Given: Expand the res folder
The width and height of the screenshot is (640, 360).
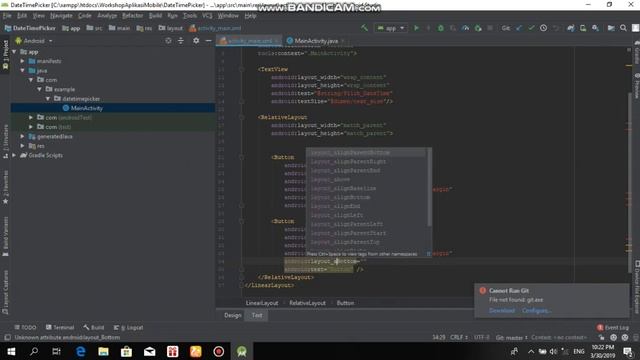Looking at the screenshot, I should (23, 145).
